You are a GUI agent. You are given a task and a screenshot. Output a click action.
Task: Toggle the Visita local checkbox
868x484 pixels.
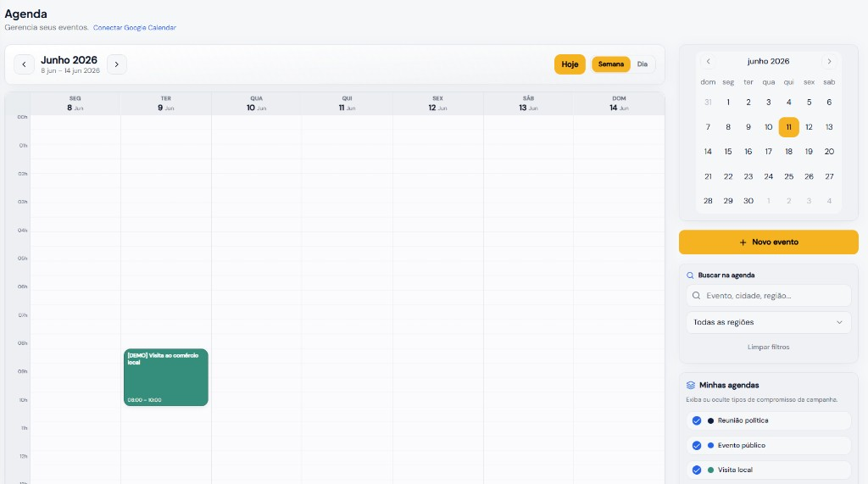point(697,470)
